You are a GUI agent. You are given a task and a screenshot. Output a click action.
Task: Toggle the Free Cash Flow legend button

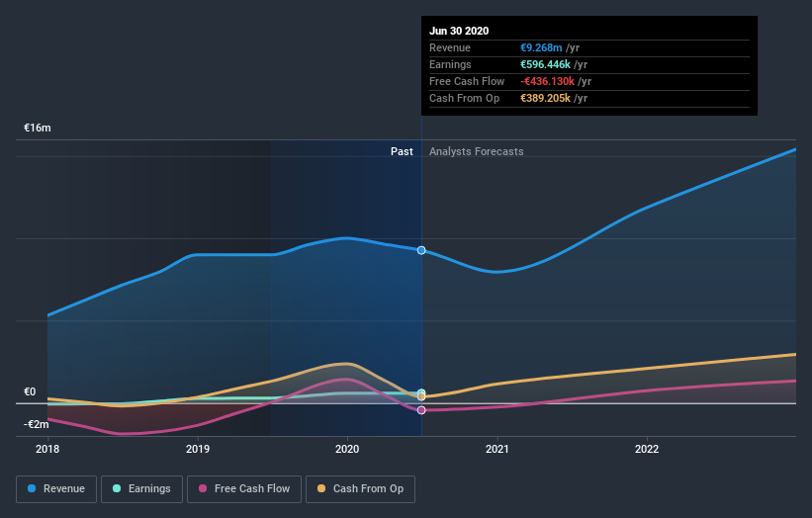coord(244,489)
